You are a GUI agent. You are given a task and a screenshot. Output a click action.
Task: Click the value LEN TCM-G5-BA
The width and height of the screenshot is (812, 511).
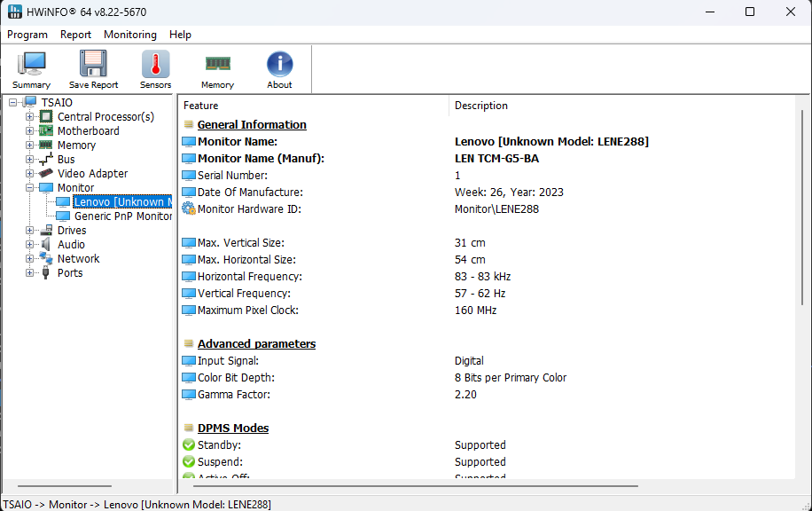pyautogui.click(x=496, y=159)
